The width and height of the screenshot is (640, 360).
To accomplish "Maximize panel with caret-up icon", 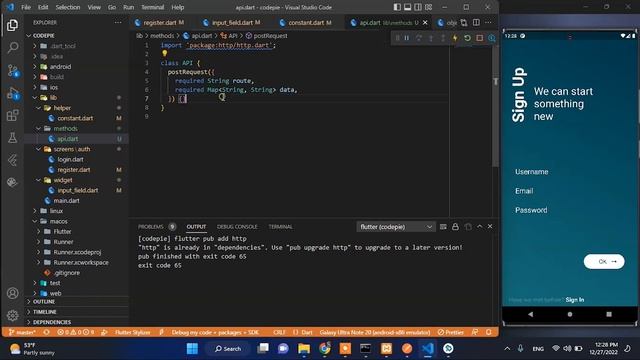I will tap(480, 227).
